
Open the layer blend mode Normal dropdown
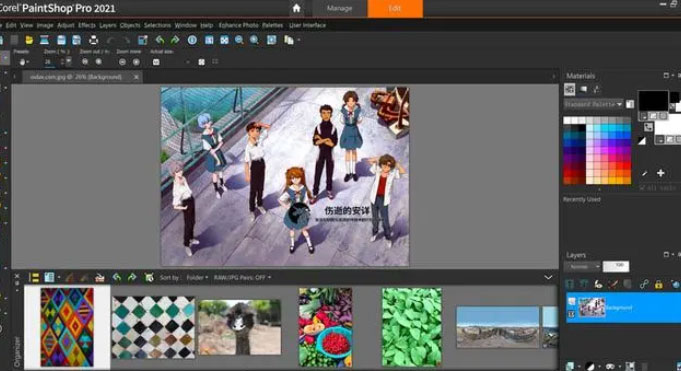582,266
